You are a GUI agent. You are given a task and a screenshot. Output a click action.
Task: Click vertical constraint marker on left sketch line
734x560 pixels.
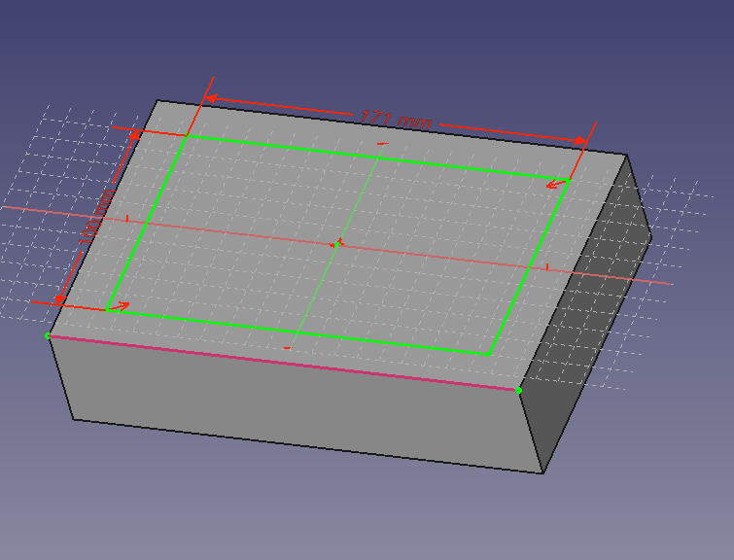pos(127,218)
